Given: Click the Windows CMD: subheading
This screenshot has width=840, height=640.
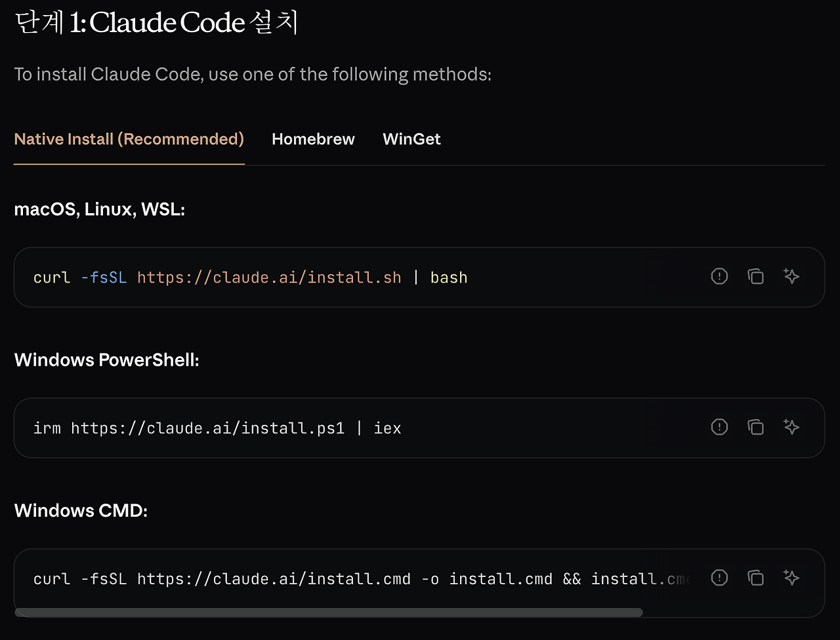Looking at the screenshot, I should point(81,510).
